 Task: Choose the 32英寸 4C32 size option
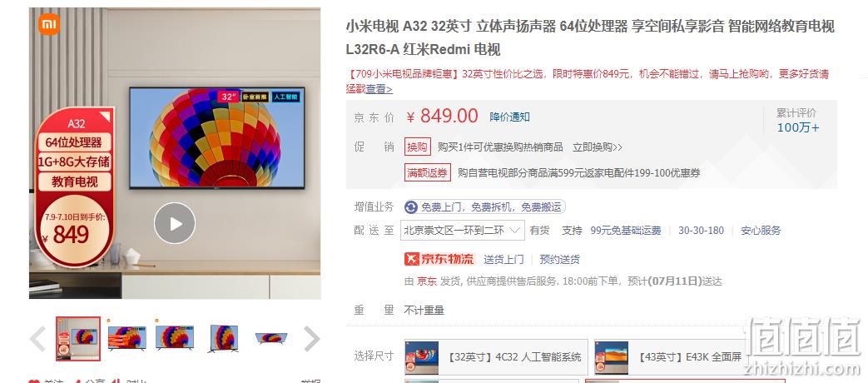click(x=496, y=357)
